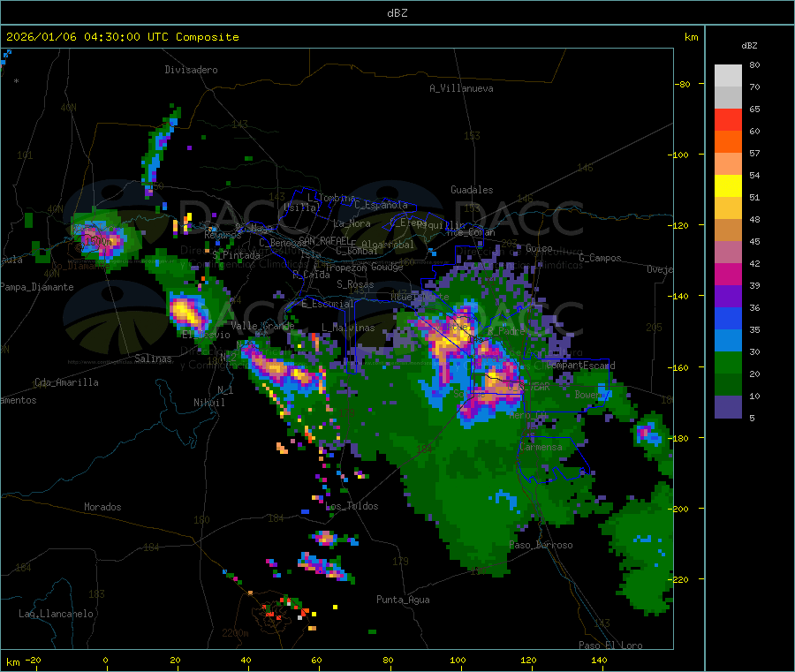Select the S_Rosas label
Viewport: 795px width, 672px height.
tap(355, 284)
